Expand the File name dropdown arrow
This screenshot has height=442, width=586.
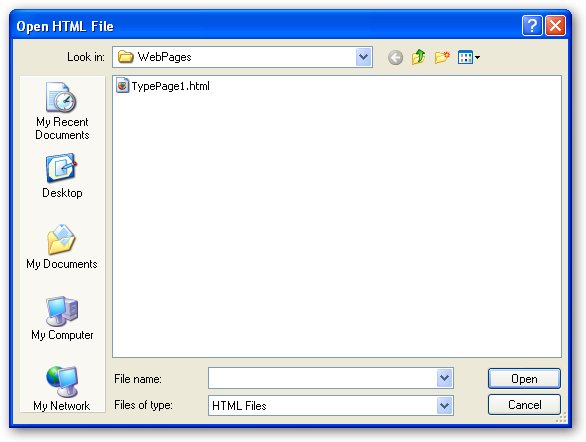pyautogui.click(x=445, y=378)
